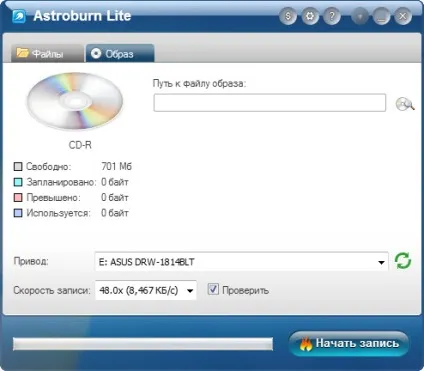Switch to the Образ tab
424x371 pixels.
tap(120, 53)
